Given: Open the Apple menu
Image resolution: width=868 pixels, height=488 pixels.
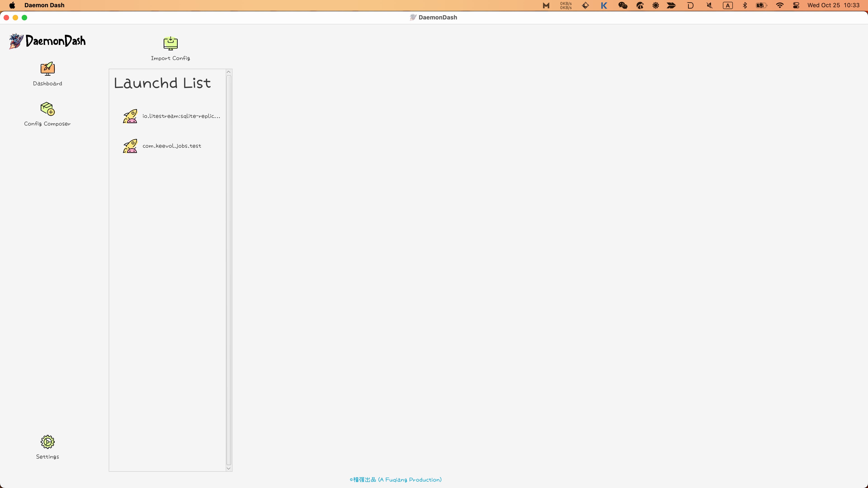Looking at the screenshot, I should pyautogui.click(x=12, y=5).
